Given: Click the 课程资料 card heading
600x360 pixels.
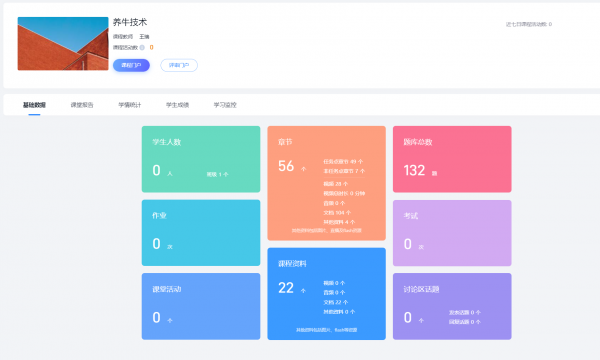Looking at the screenshot, I should [292, 264].
